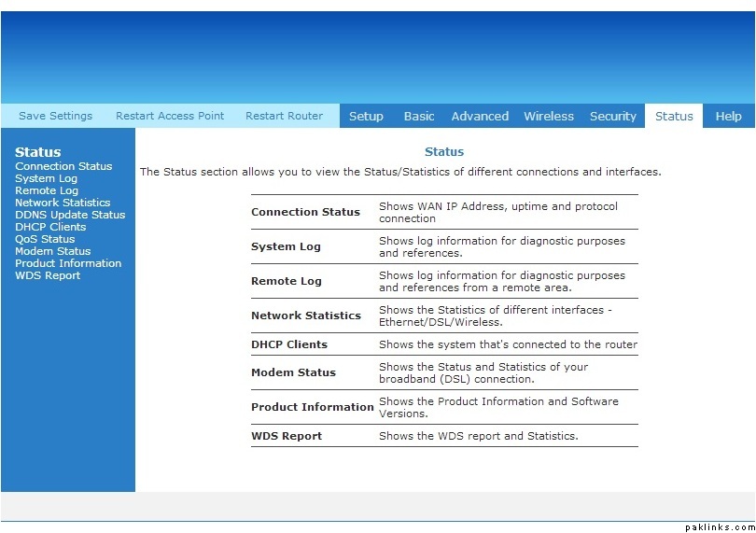View Modem Status in the sidebar

53,251
